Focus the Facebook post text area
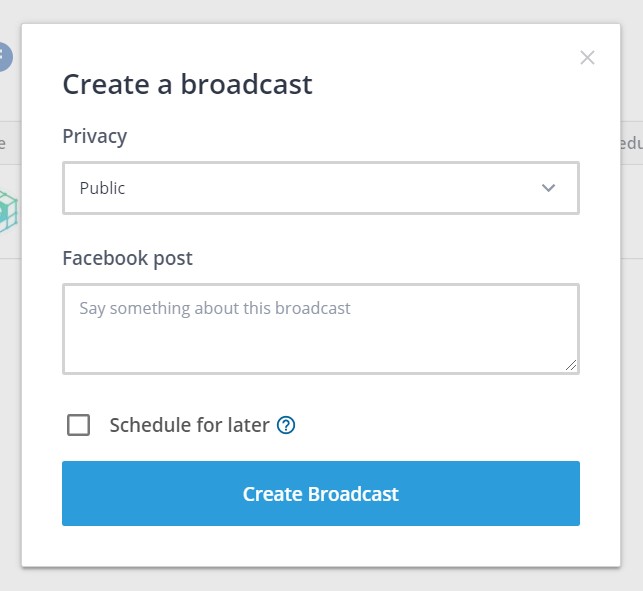 point(321,329)
